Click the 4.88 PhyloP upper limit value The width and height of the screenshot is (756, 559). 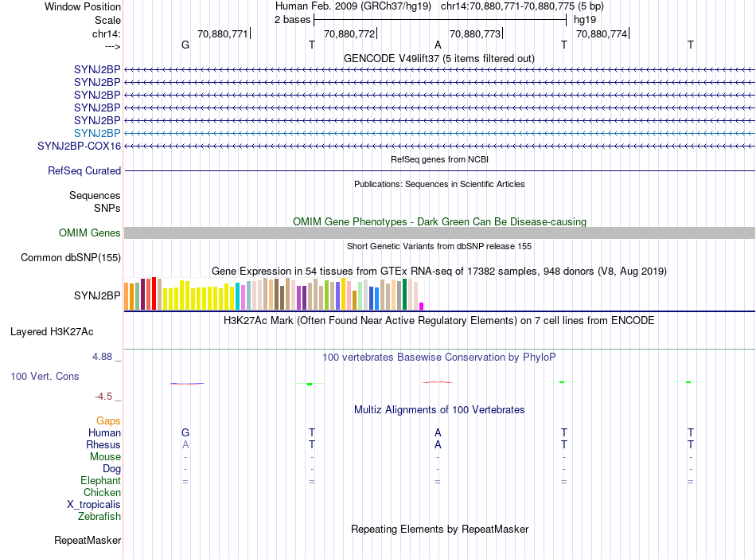tap(102, 357)
